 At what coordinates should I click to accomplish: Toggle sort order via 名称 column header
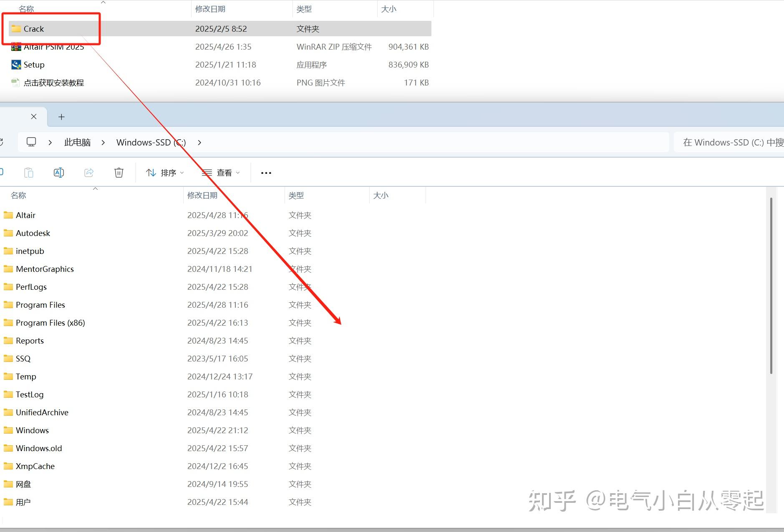pos(18,195)
